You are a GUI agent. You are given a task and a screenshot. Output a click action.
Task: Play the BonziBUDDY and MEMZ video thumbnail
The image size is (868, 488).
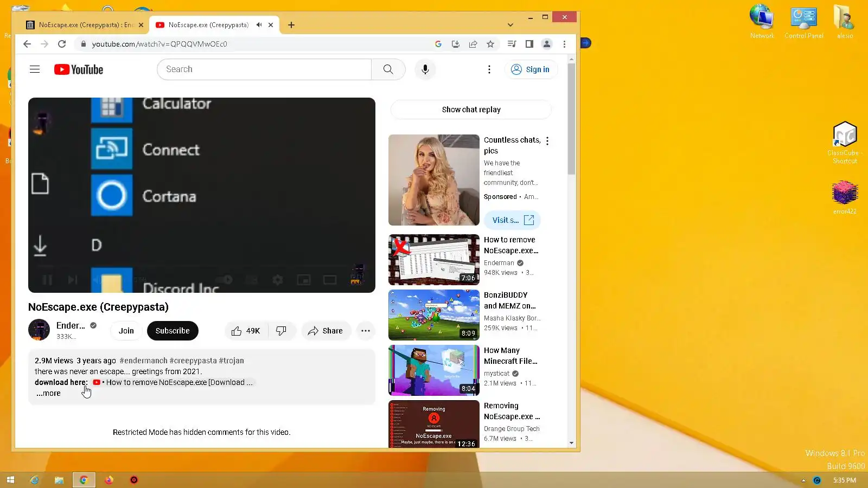(434, 315)
